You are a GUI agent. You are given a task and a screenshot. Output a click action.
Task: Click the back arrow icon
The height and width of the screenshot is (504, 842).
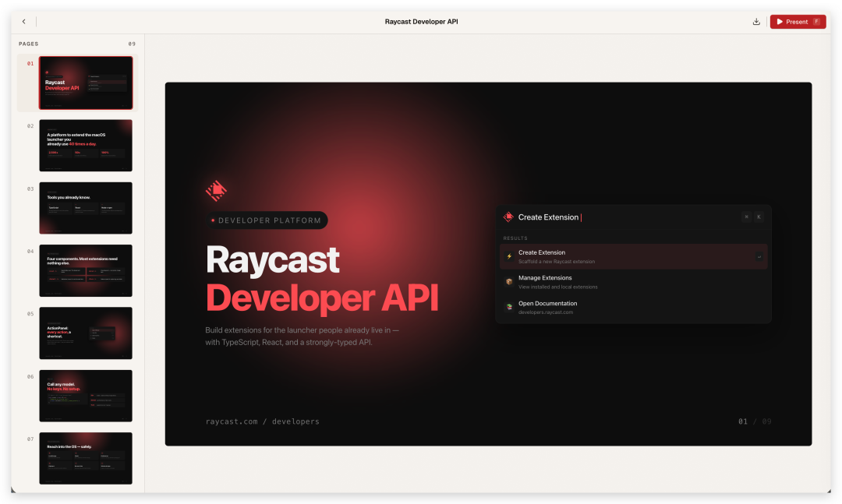tap(23, 22)
